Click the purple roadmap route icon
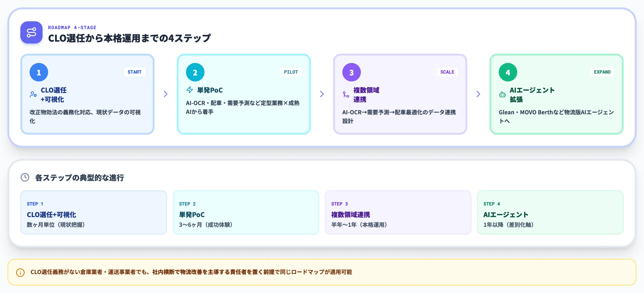Screen dimensions: 644x293 click(x=31, y=33)
